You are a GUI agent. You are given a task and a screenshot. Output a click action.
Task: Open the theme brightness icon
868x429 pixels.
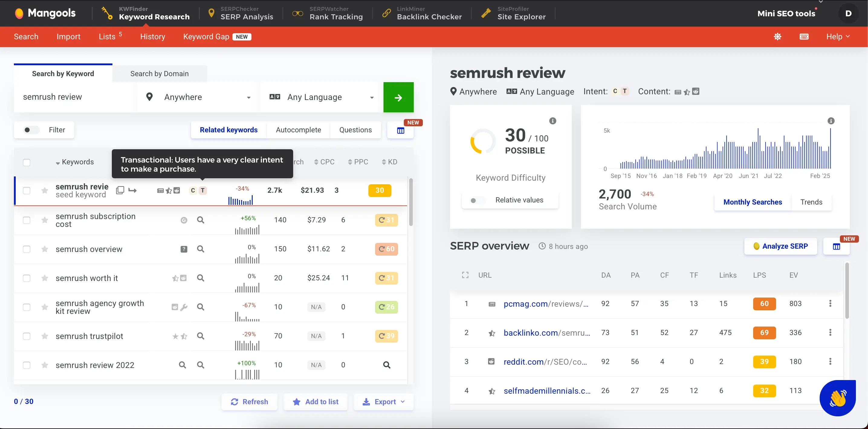(x=778, y=36)
